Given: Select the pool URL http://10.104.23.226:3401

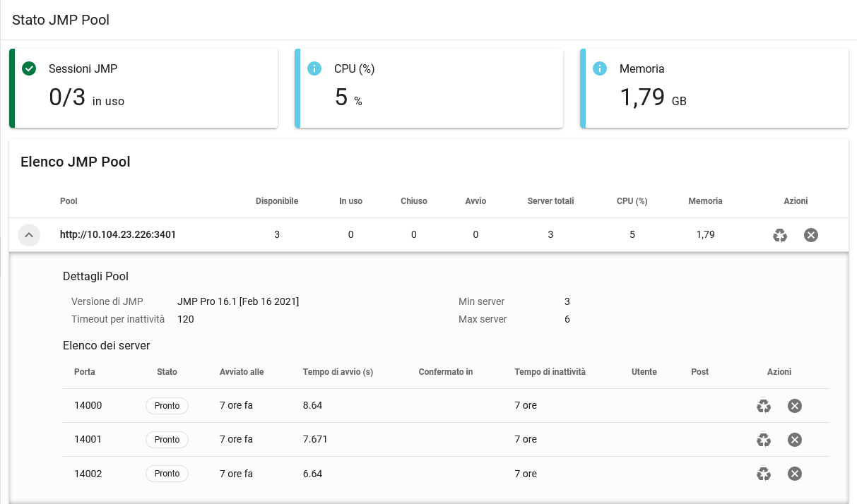Looking at the screenshot, I should (118, 235).
